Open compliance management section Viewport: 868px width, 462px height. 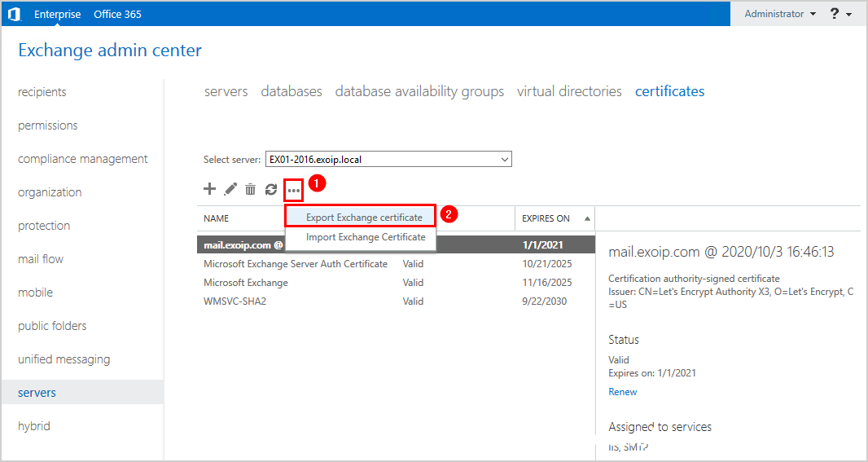pyautogui.click(x=82, y=159)
